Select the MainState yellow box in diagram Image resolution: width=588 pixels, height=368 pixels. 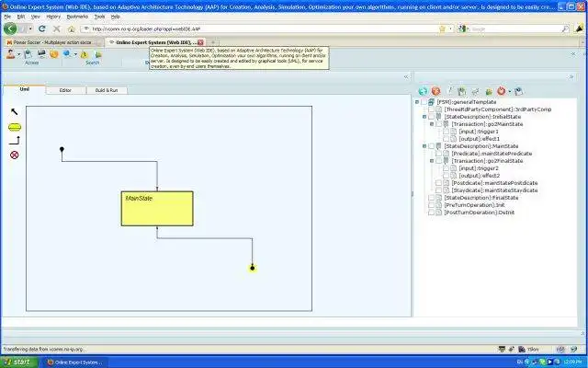point(157,209)
